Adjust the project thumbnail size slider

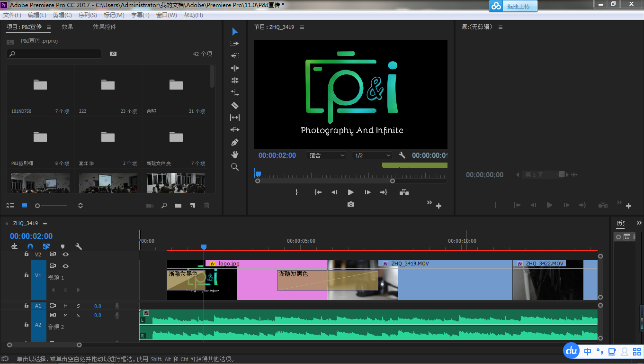(x=51, y=206)
